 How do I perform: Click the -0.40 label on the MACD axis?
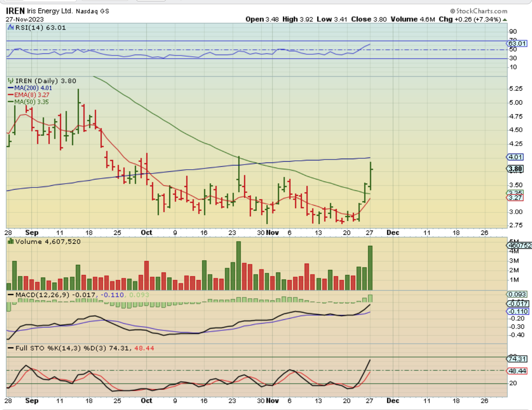point(517,335)
